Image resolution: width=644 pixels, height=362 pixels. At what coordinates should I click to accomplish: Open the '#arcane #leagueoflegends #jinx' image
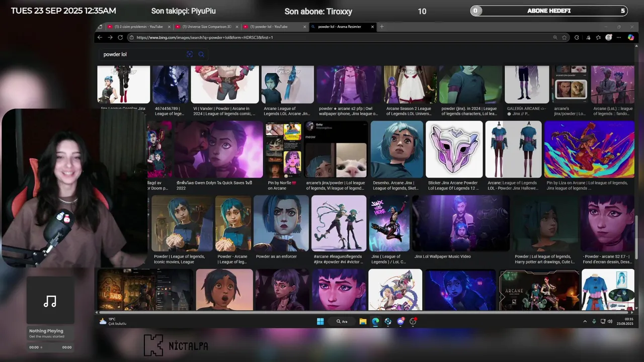tap(339, 223)
